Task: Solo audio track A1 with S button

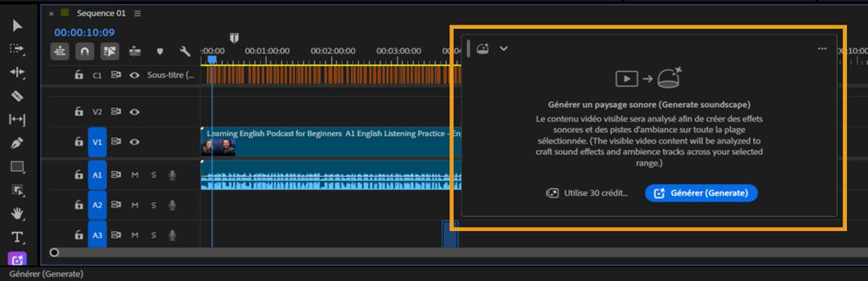Action: click(153, 175)
